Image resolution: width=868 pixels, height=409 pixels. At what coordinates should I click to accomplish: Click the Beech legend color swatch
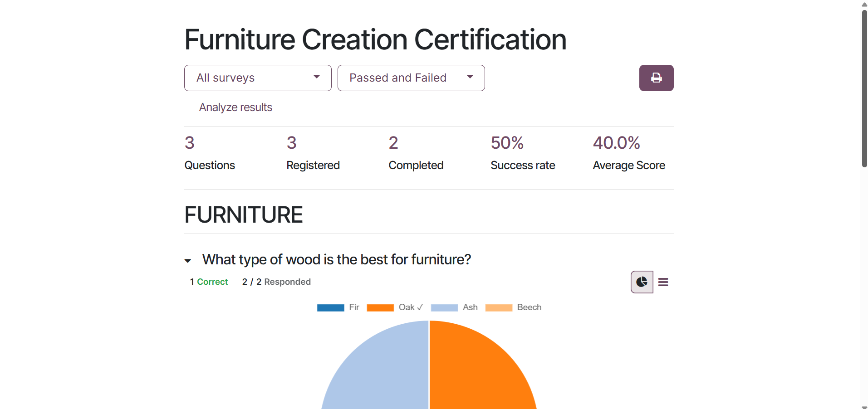tap(499, 308)
